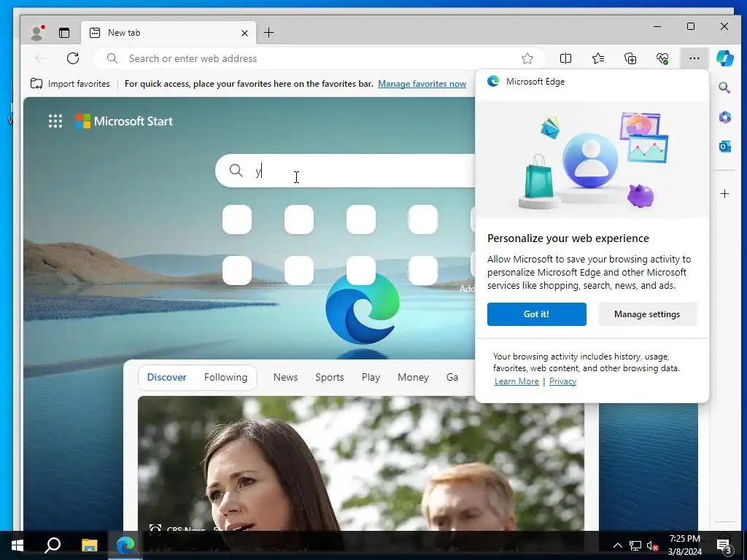The width and height of the screenshot is (747, 560).
Task: Switch to the Following tab
Action: (x=226, y=377)
